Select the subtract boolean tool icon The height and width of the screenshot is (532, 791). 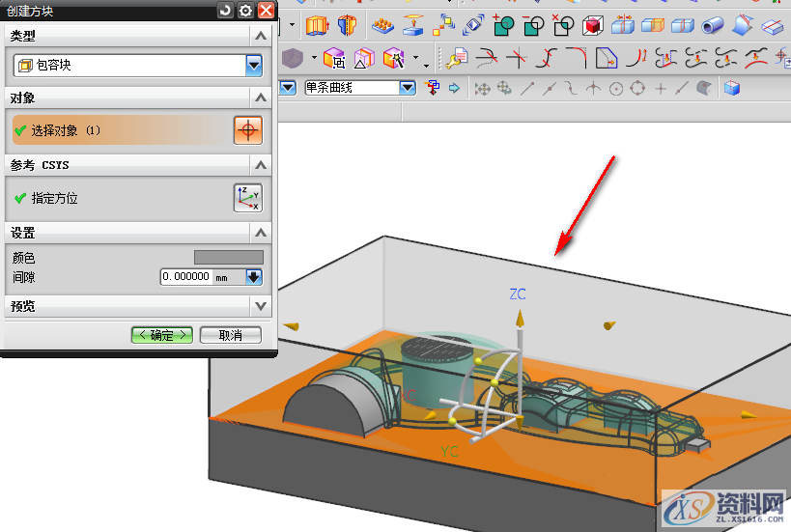coord(532,25)
